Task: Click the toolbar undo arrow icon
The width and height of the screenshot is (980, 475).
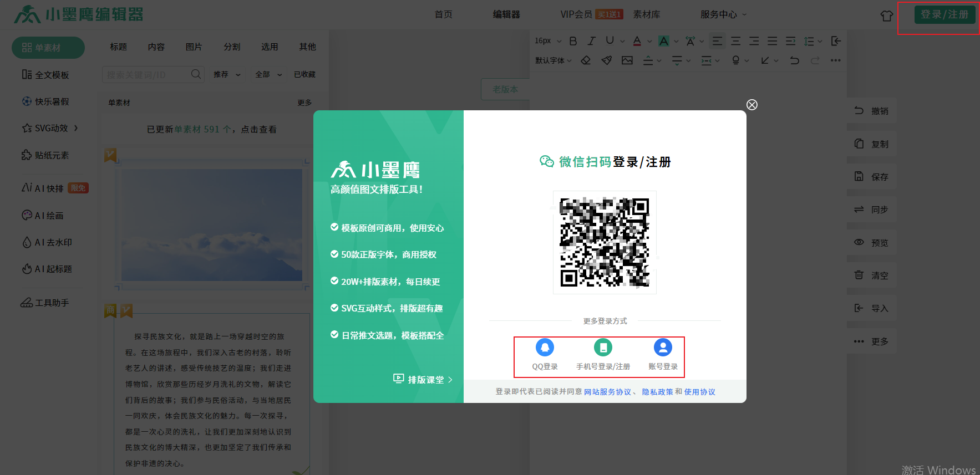Action: [794, 60]
